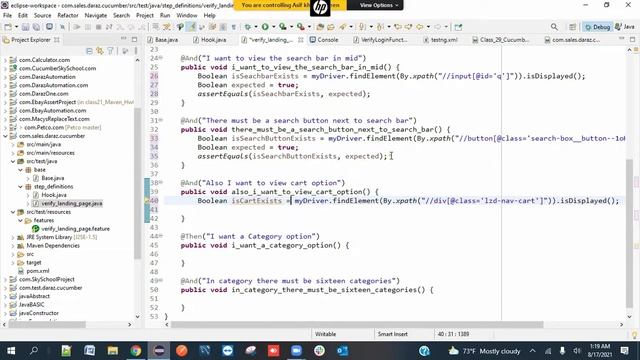Click the editor vertical scrollbar
Viewport: 640px width, 360px height.
coord(629,233)
